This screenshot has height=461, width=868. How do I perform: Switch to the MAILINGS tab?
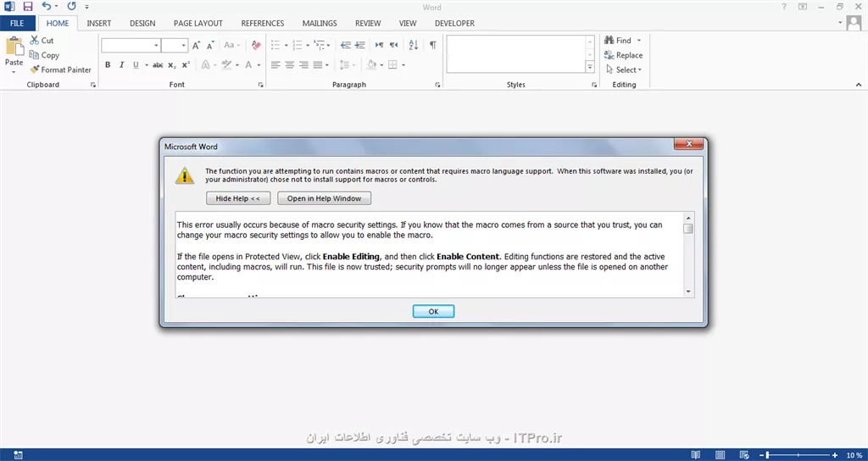[x=320, y=23]
